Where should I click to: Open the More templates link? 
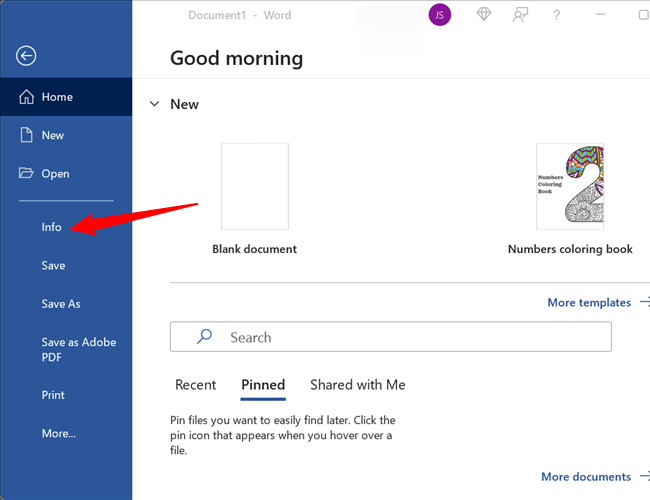(598, 302)
